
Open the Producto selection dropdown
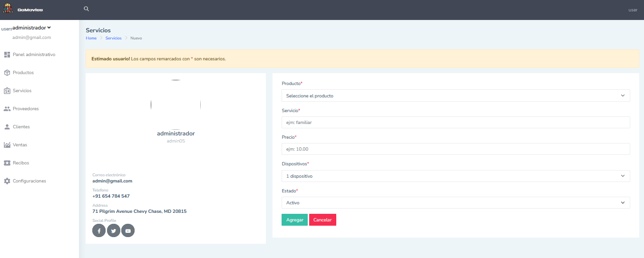coord(455,96)
